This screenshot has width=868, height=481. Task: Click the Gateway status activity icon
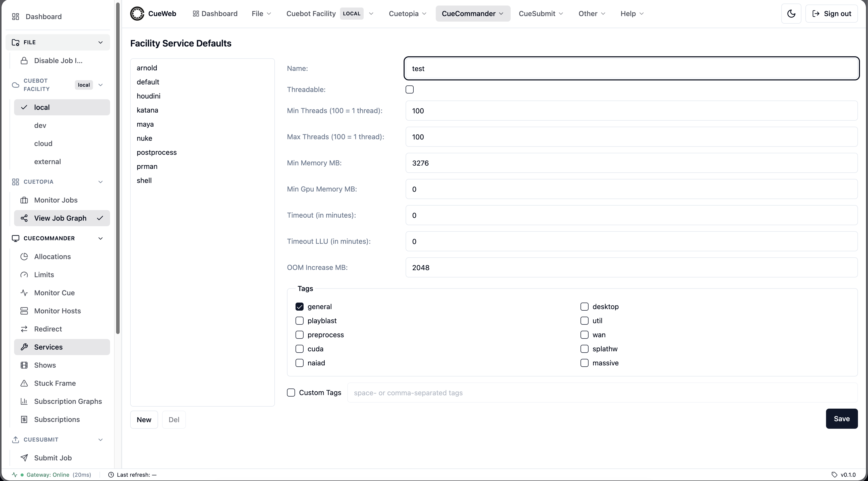(15, 475)
